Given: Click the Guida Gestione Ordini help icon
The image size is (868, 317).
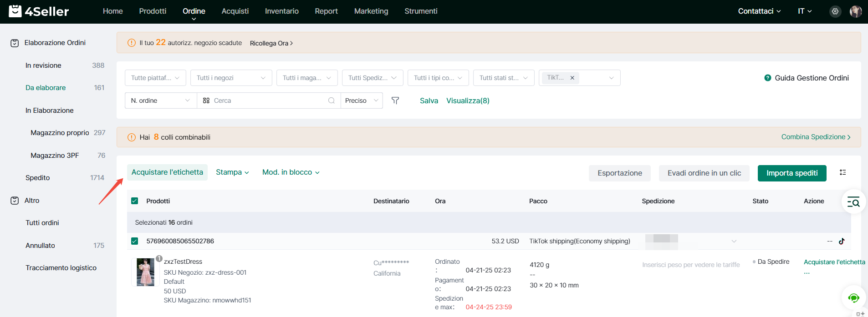Looking at the screenshot, I should [768, 78].
